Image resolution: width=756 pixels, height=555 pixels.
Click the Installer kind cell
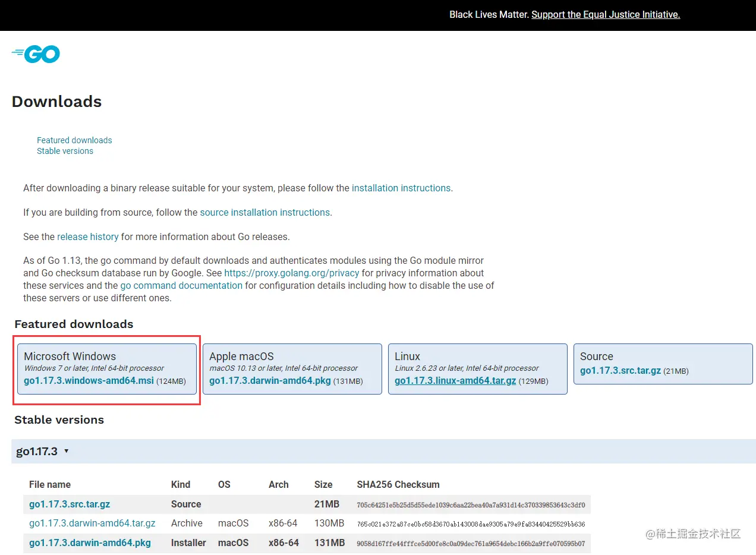[x=188, y=543]
